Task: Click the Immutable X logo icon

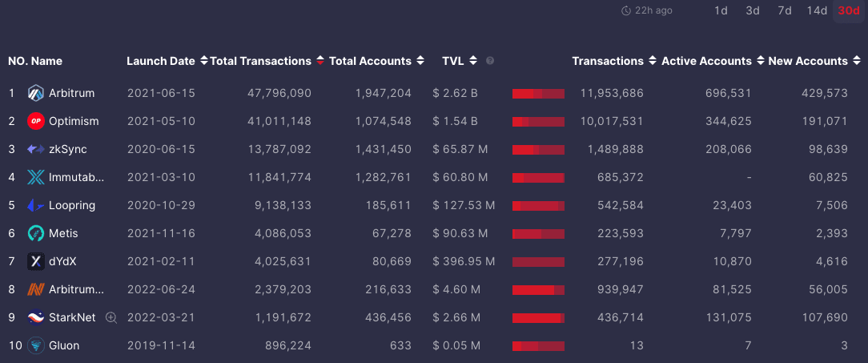Action: [x=36, y=177]
